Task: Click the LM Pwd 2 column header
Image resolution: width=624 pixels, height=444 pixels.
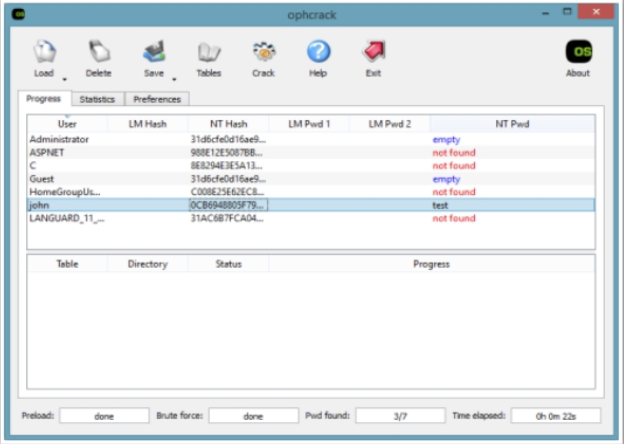Action: click(390, 124)
